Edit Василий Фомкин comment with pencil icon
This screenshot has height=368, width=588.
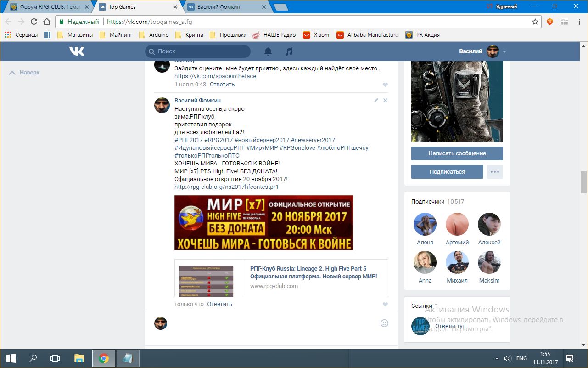(376, 100)
